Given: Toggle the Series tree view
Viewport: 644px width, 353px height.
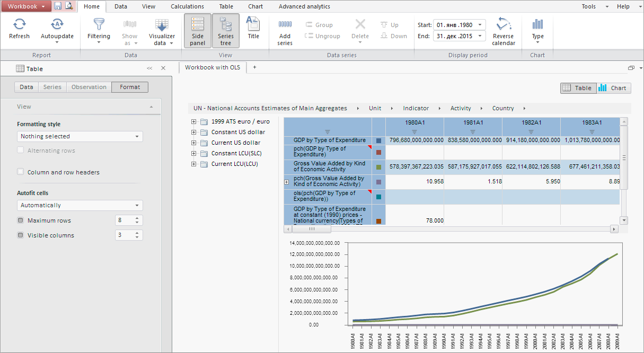Looking at the screenshot, I should pos(225,31).
